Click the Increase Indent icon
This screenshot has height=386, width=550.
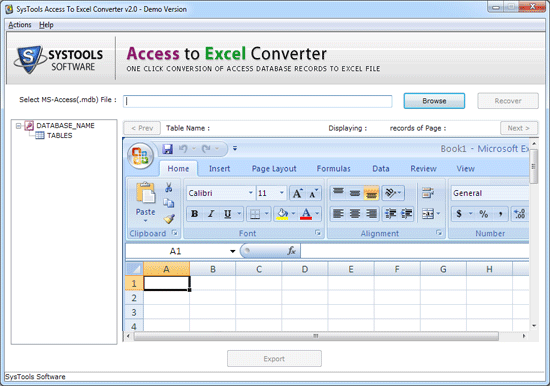pyautogui.click(x=407, y=214)
